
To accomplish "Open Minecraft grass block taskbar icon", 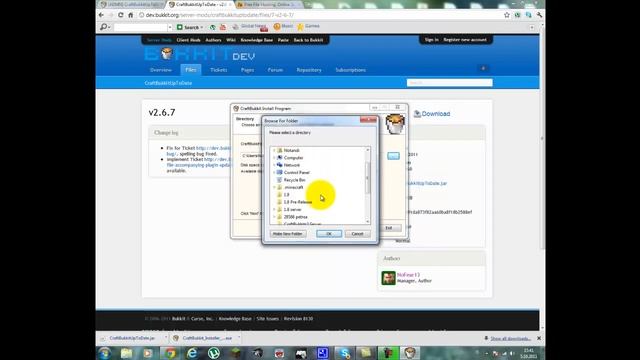I will coord(236,353).
